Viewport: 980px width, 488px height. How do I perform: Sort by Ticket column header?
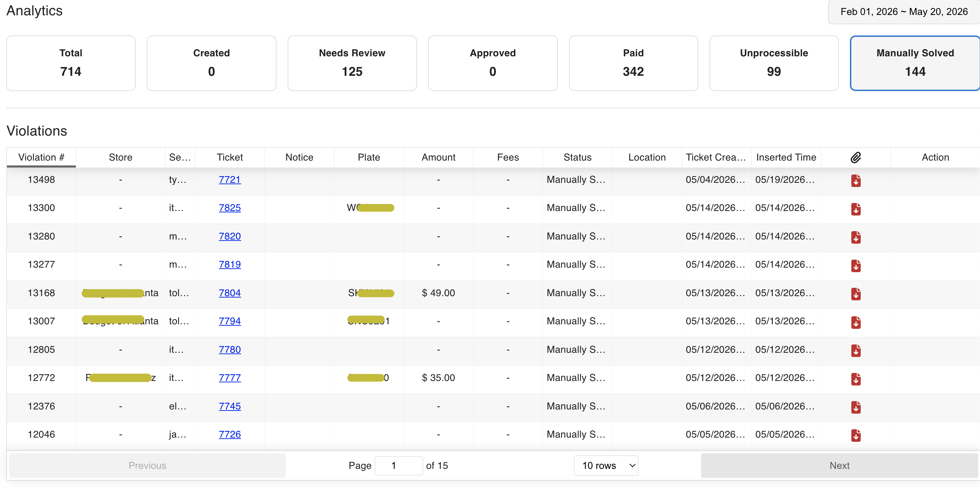230,157
